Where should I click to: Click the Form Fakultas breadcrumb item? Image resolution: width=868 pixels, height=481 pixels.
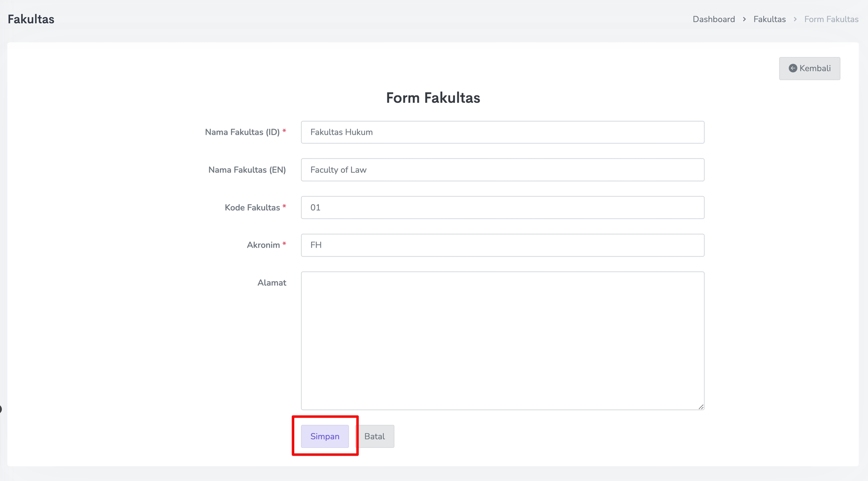831,19
